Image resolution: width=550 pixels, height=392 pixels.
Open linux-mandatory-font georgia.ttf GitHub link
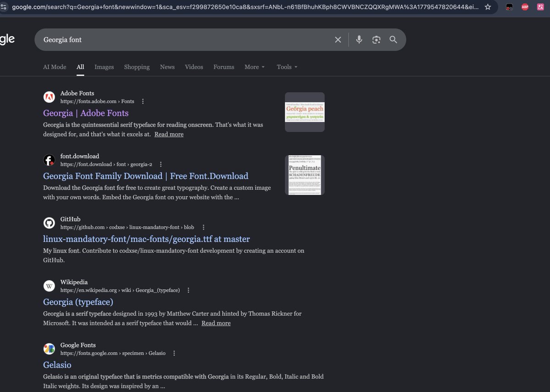click(146, 239)
